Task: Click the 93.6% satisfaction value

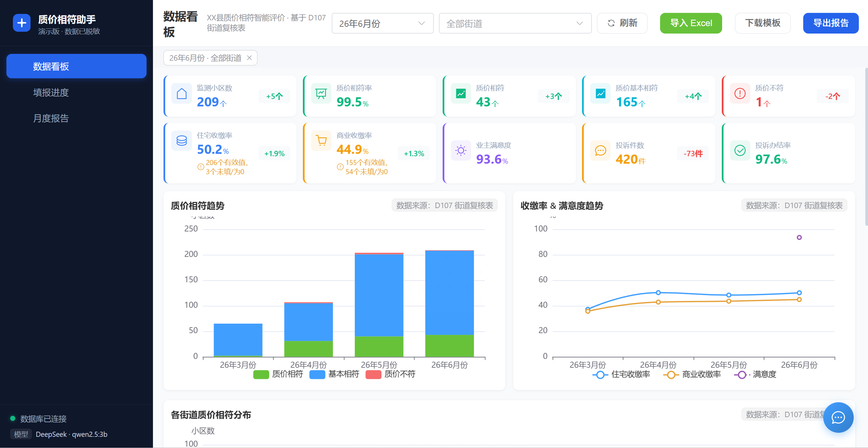Action: pos(492,159)
